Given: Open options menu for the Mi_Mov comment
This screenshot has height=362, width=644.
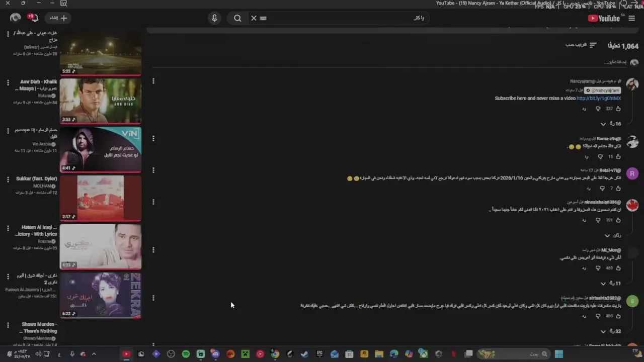Looking at the screenshot, I should coord(153,250).
